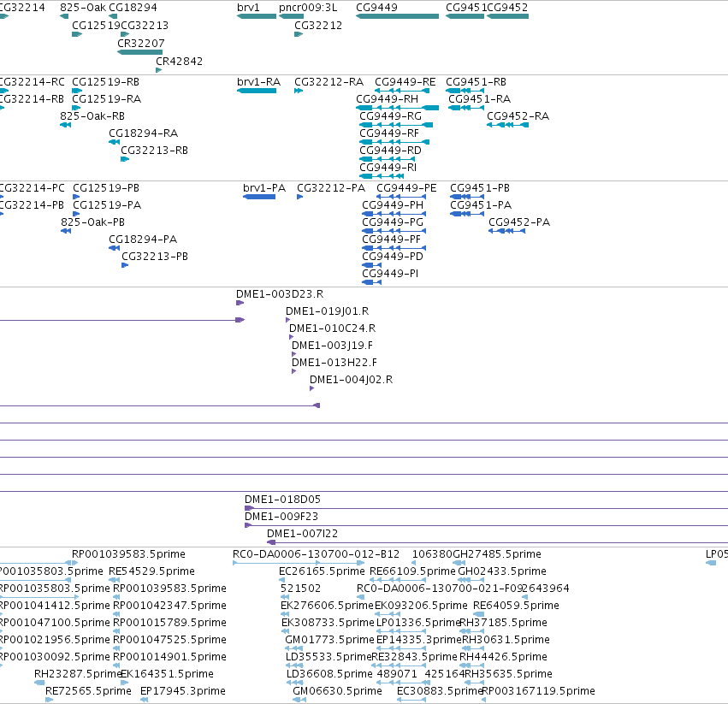The width and height of the screenshot is (728, 704).
Task: Select protein CG9452-PA
Action: point(507,231)
